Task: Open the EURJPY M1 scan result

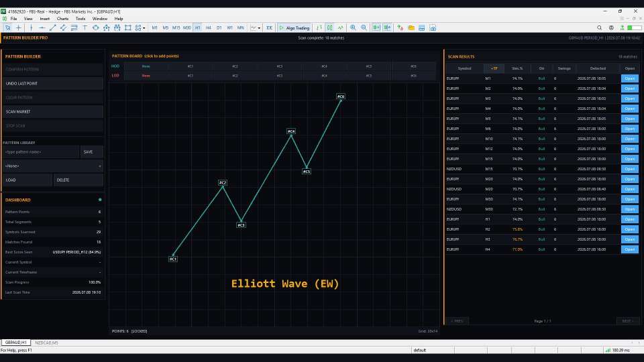Action: coord(630,78)
